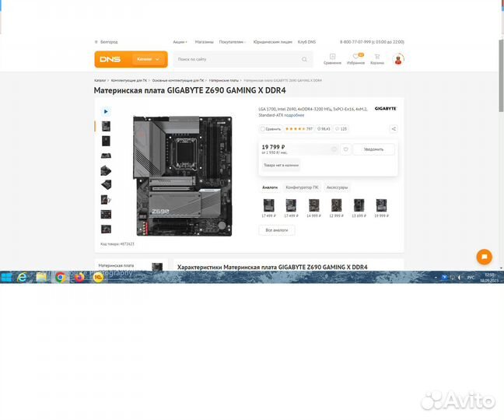Image resolution: width=504 pixels, height=420 pixels.
Task: Select the third gallery thumbnail
Action: pyautogui.click(x=106, y=156)
